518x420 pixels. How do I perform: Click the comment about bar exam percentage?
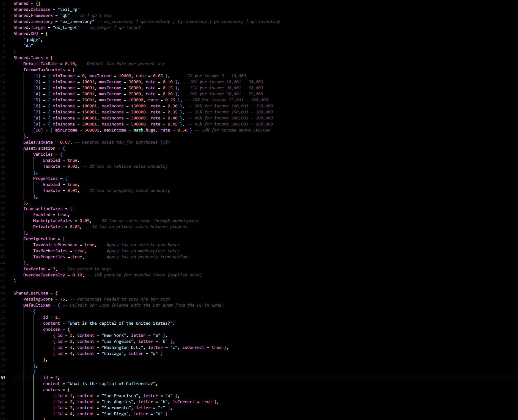[120, 299]
